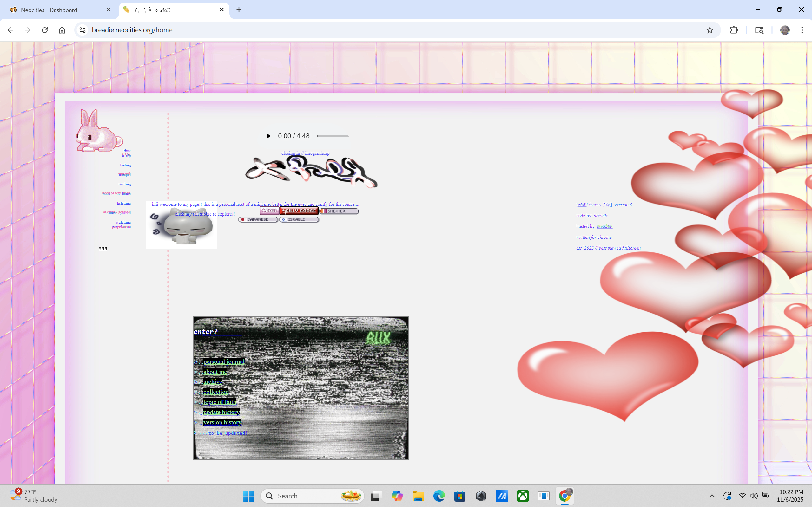This screenshot has height=507, width=812.
Task: Open the version history link
Action: point(222,422)
